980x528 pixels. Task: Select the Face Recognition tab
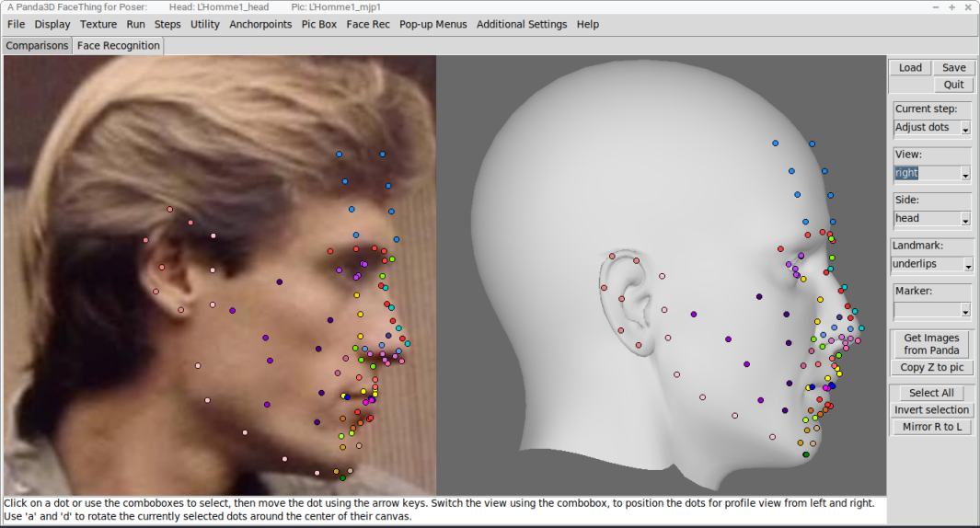click(x=118, y=46)
